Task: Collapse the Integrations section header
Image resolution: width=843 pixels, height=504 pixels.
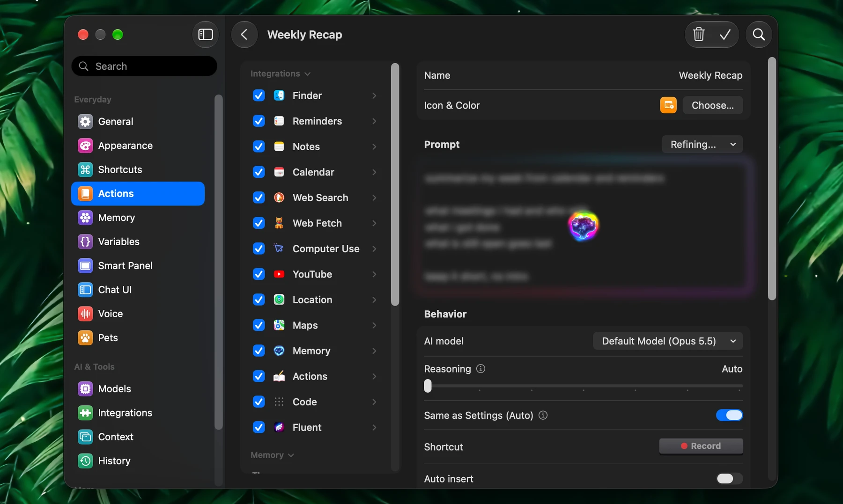Action: [x=280, y=74]
